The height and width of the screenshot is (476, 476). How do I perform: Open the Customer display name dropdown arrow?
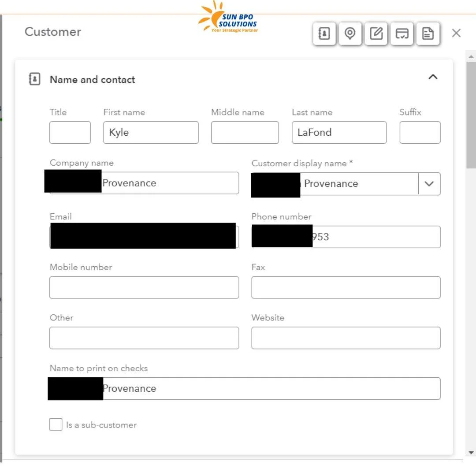(x=429, y=184)
